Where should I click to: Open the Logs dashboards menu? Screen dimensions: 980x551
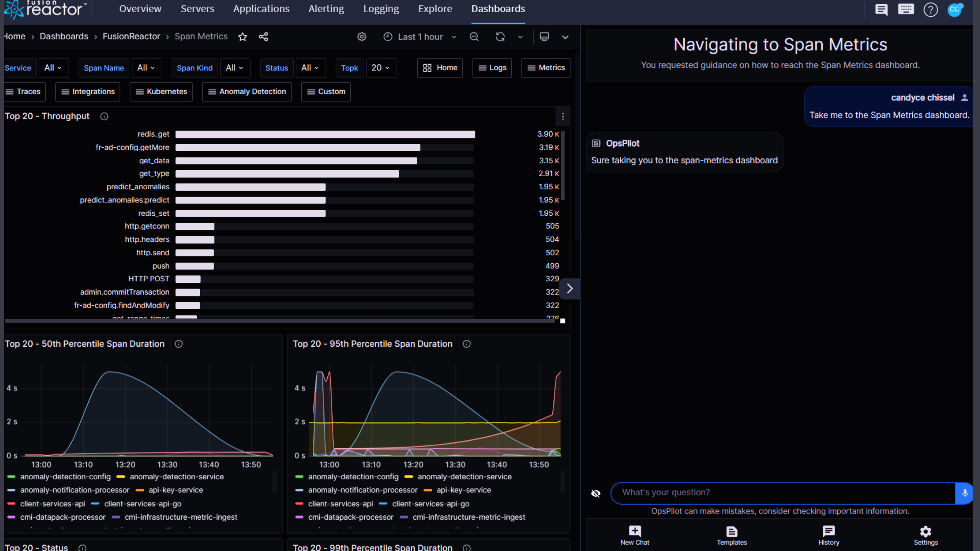[492, 68]
